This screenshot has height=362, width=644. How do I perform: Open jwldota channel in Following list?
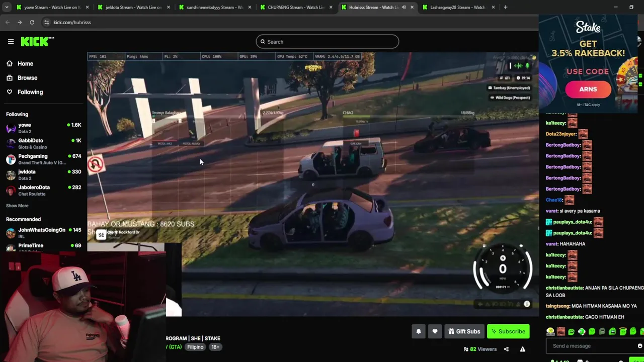pyautogui.click(x=43, y=174)
